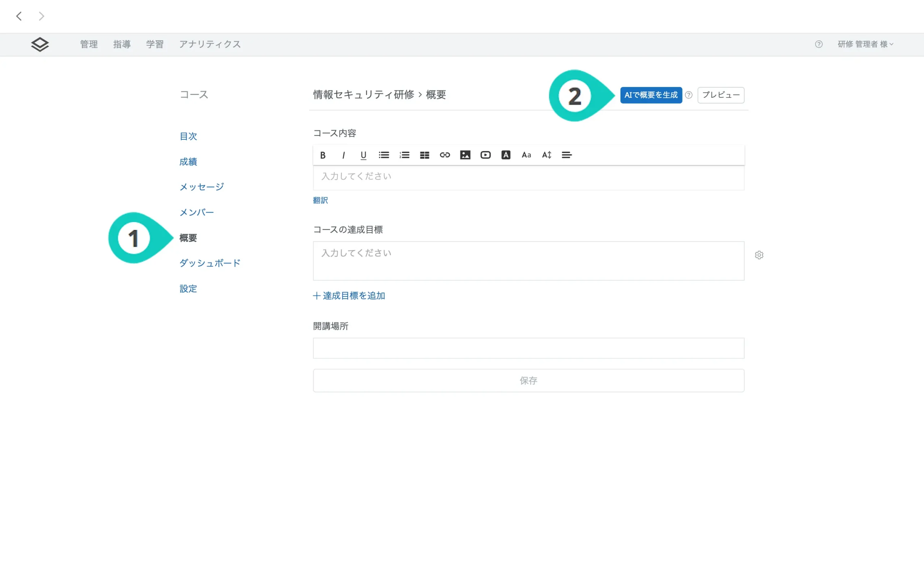The width and height of the screenshot is (924, 584).
Task: Insert an image into the editor
Action: pos(465,155)
